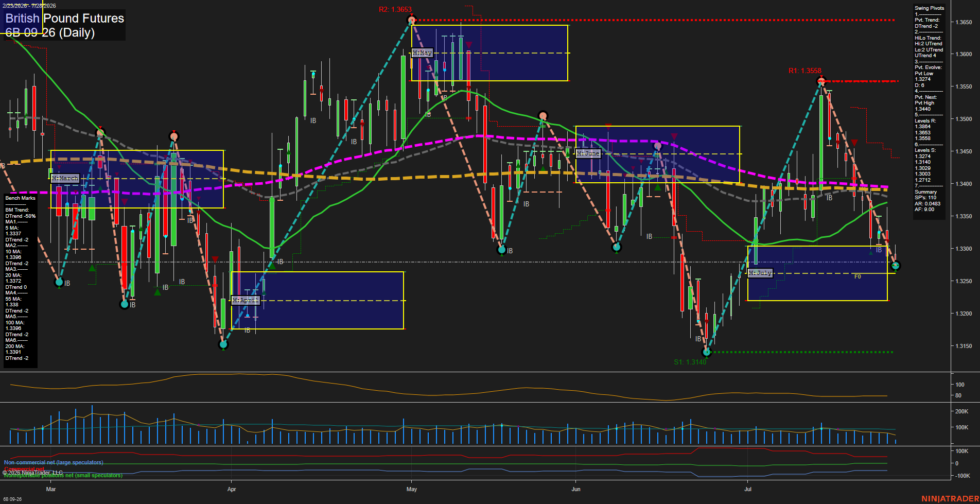Click the 1.3400 price axis label
The width and height of the screenshot is (980, 504).
[964, 184]
